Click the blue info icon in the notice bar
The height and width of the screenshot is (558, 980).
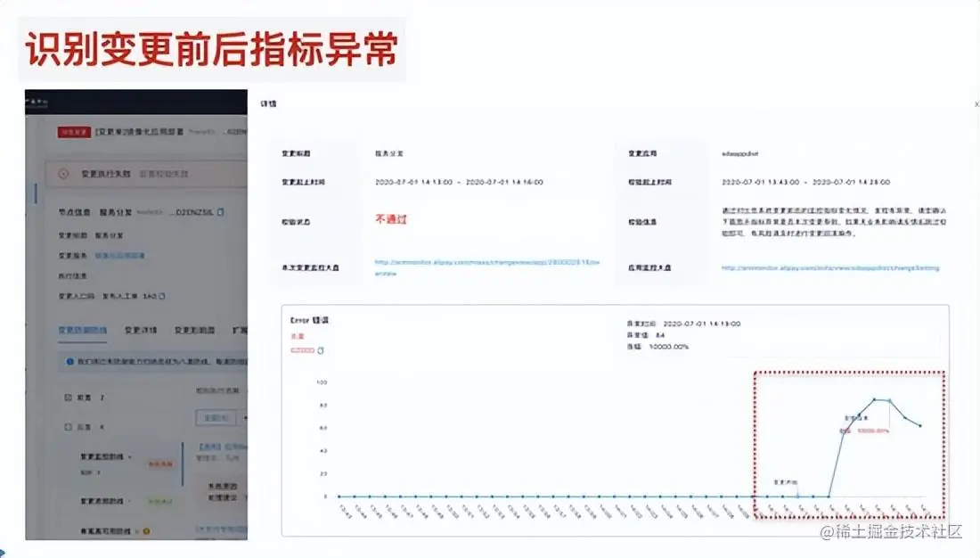coord(69,361)
